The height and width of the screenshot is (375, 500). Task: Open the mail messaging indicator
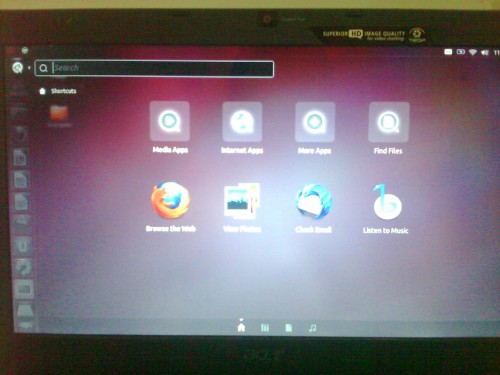448,52
